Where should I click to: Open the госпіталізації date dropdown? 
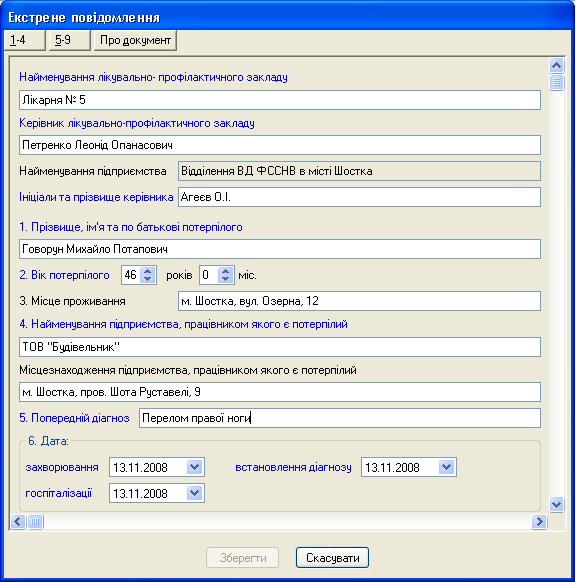[194, 493]
